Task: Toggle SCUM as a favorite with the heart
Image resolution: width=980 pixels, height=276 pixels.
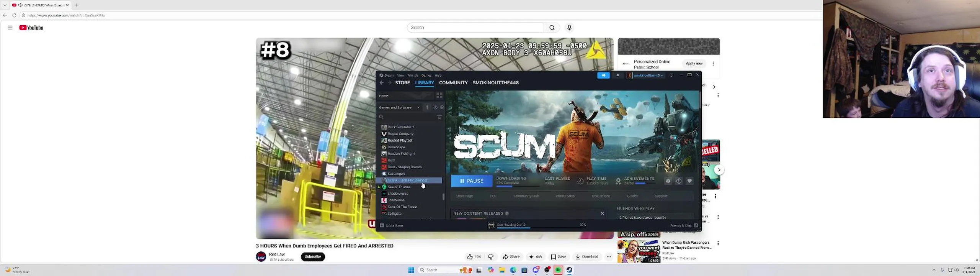Action: (689, 181)
